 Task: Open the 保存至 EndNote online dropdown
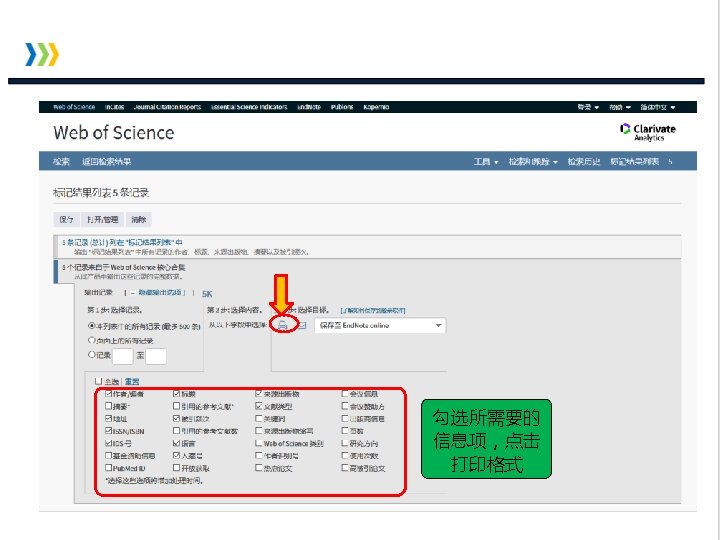click(380, 326)
